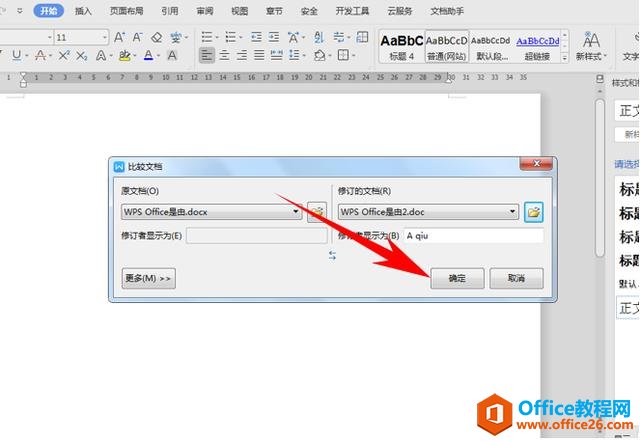Open the font size 11 dropdown
The image size is (640, 442).
pos(104,38)
